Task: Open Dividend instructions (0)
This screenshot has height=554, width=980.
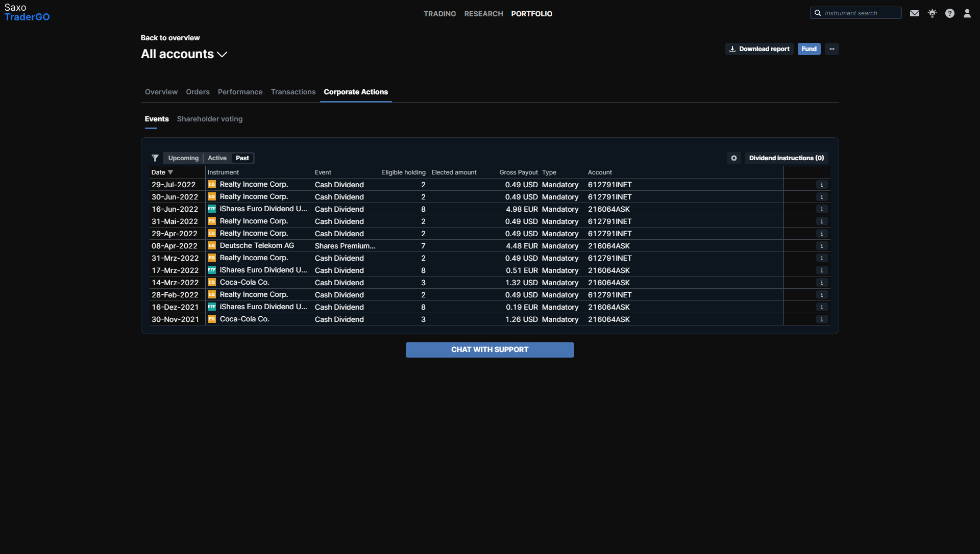Action: [787, 158]
